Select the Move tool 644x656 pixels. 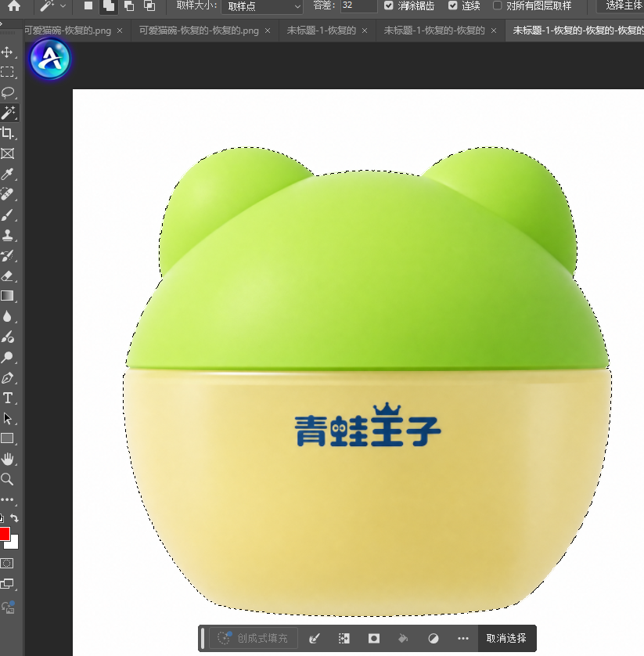(7, 52)
